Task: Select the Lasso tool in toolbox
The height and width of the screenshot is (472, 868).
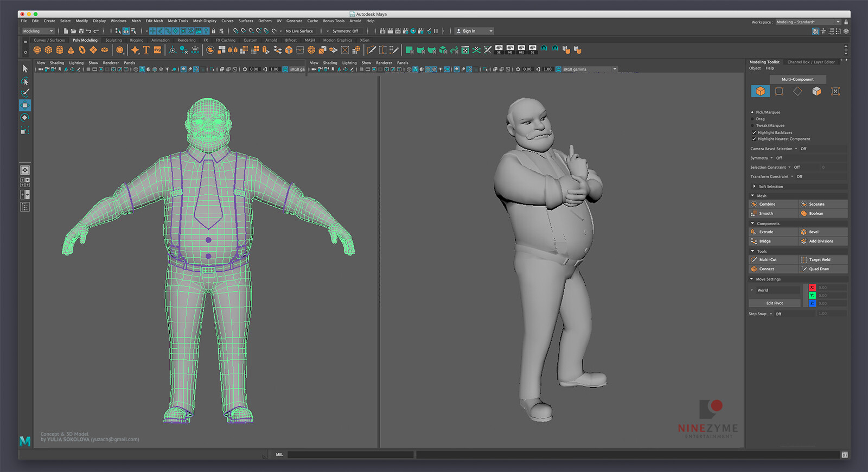Action: pos(25,81)
